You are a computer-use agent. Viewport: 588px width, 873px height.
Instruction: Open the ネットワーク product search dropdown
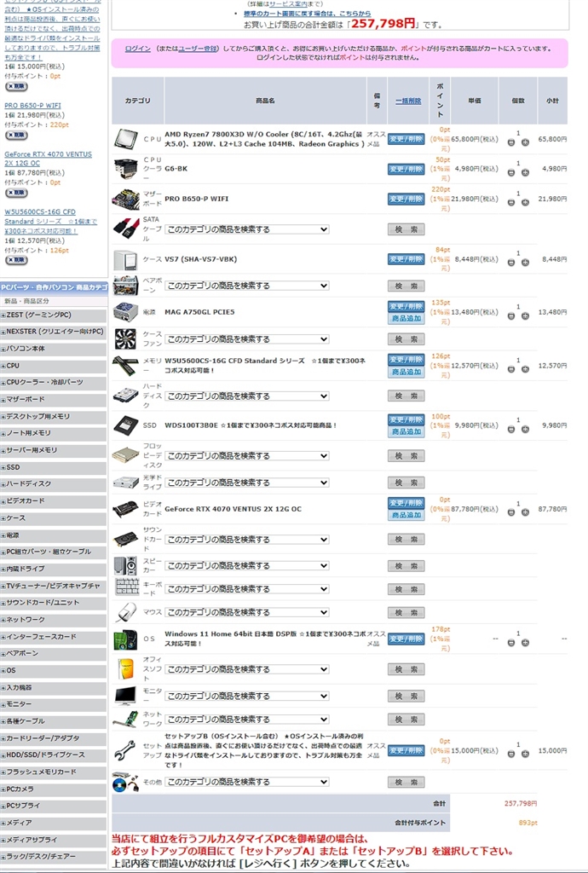tap(247, 720)
